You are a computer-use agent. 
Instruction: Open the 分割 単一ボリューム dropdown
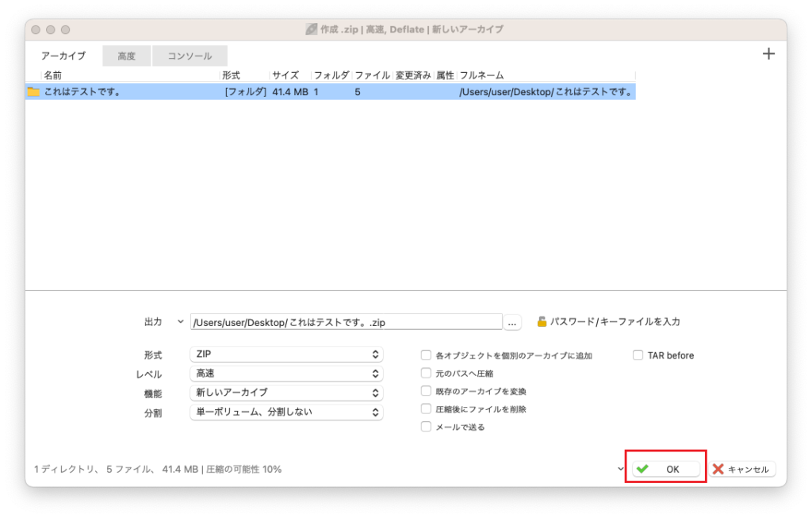pos(286,412)
